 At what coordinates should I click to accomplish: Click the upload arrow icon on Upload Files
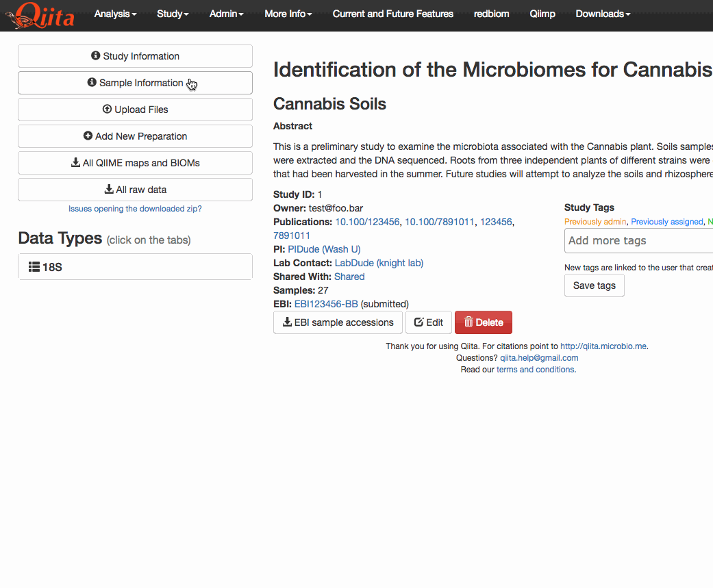pyautogui.click(x=107, y=110)
